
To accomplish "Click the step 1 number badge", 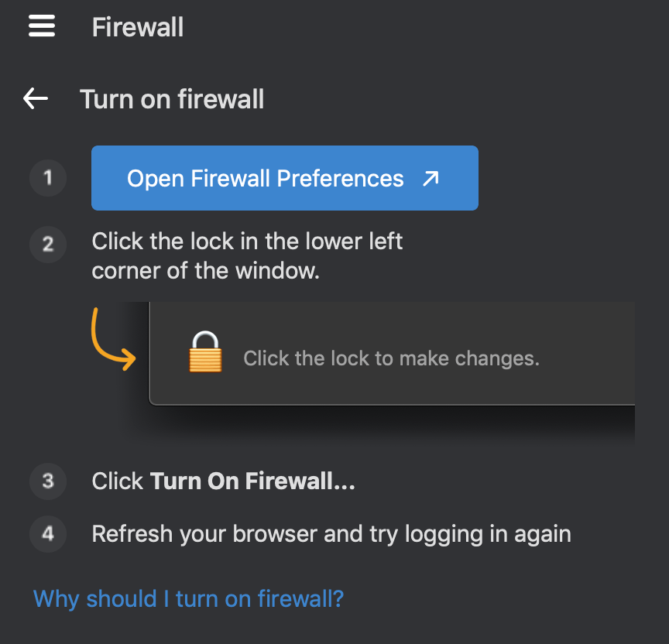I will [x=48, y=178].
